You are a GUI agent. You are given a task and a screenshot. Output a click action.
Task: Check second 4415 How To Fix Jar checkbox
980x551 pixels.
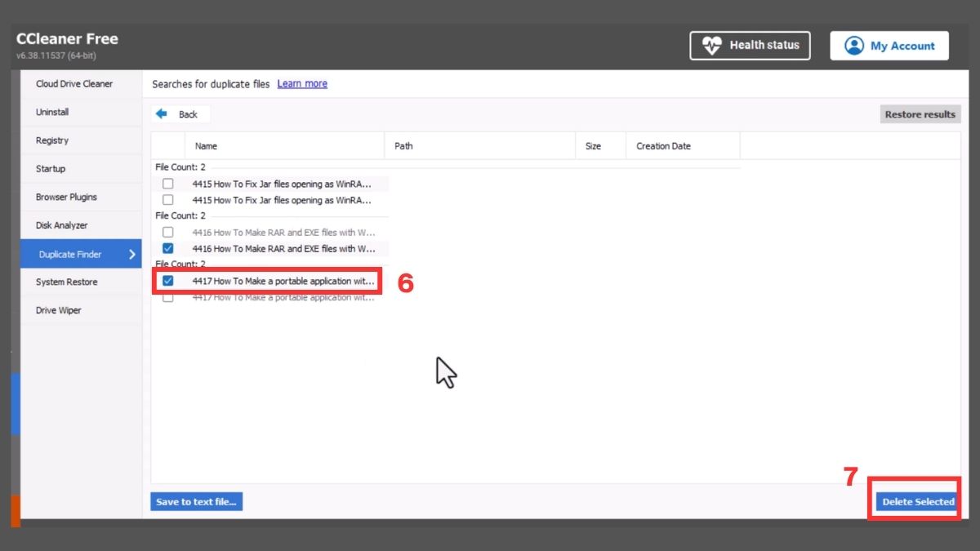pos(167,200)
